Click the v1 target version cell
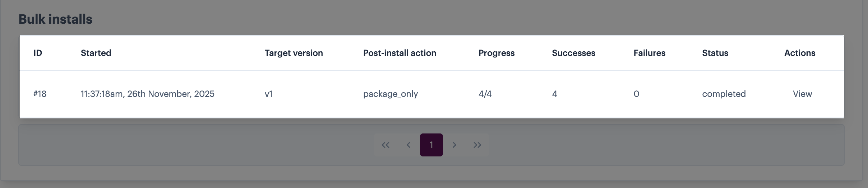The width and height of the screenshot is (868, 188). point(269,94)
